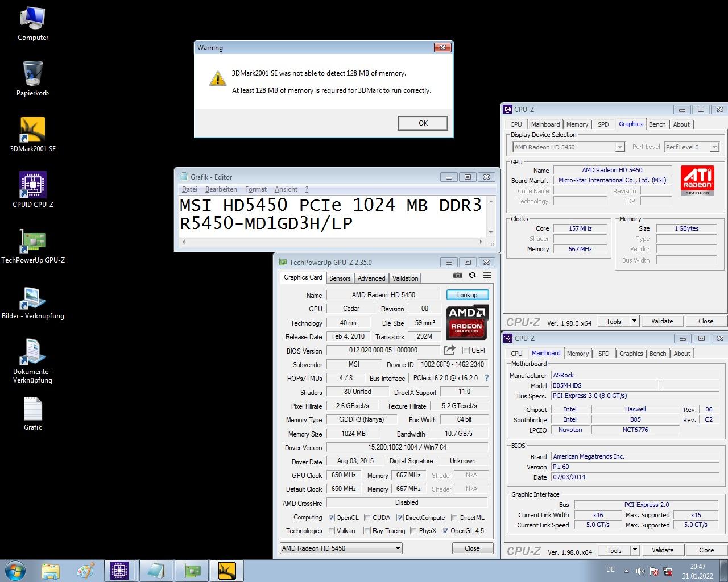Click the Bus Interface question mark icon

tap(486, 378)
